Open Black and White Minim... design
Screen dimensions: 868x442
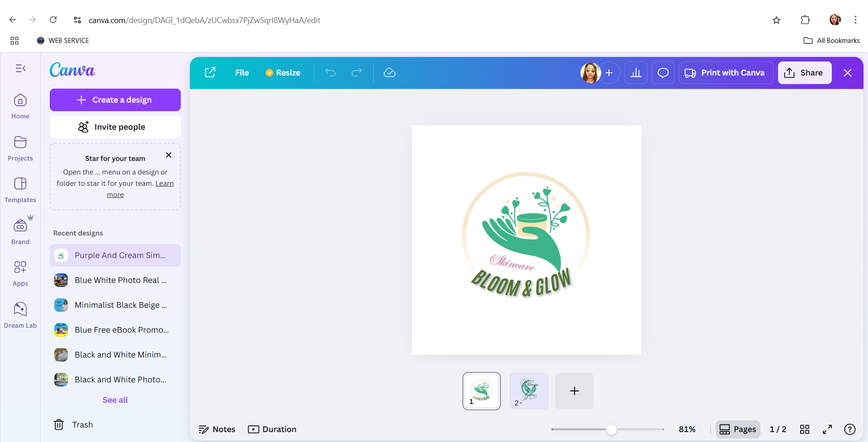point(115,355)
